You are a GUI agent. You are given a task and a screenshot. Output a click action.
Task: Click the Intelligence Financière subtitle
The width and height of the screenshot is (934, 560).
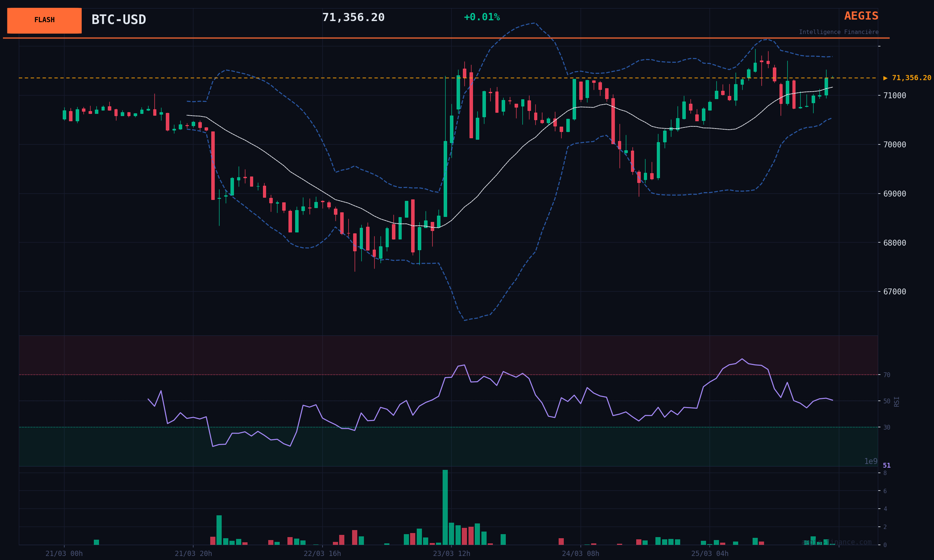pos(838,33)
